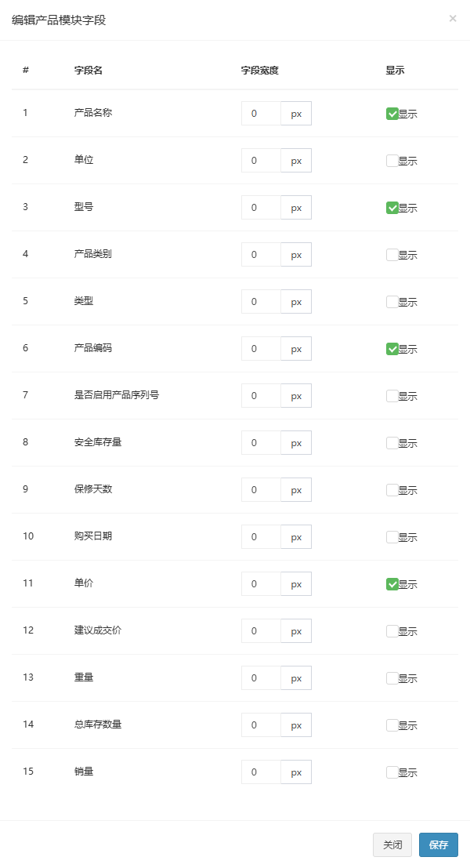This screenshot has width=470, height=868.
Task: Disable 显示 for 产品编码
Action: (x=392, y=349)
